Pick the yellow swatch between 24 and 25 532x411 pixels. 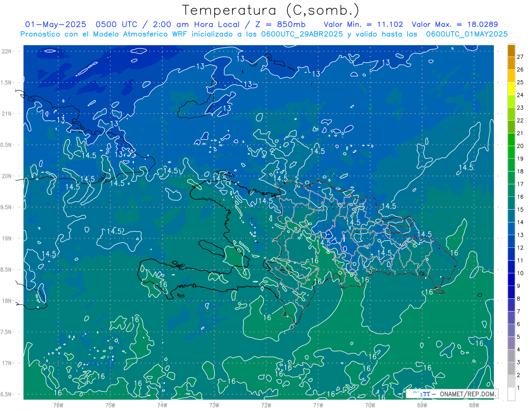[x=511, y=89]
